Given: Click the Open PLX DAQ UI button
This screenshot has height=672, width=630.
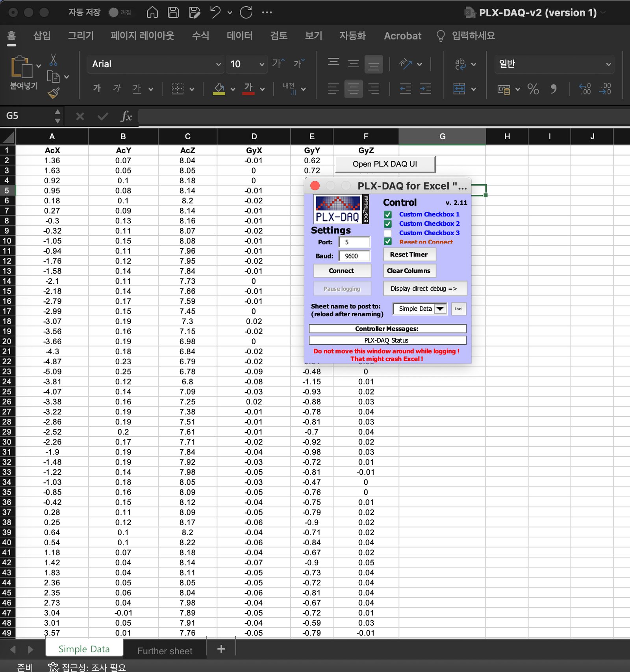Looking at the screenshot, I should (x=385, y=164).
